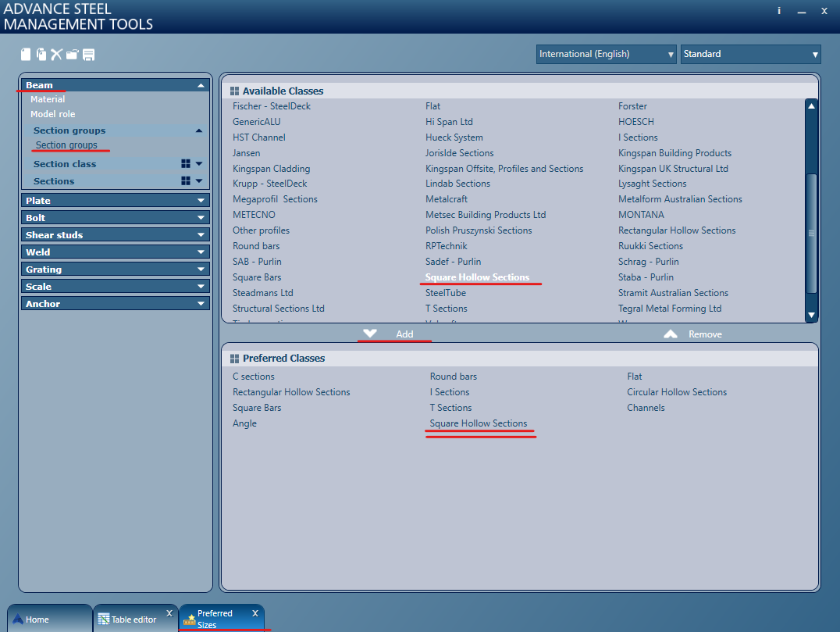Viewport: 840px width, 632px height.
Task: Collapse the bold Section groups header arrow
Action: pos(199,130)
